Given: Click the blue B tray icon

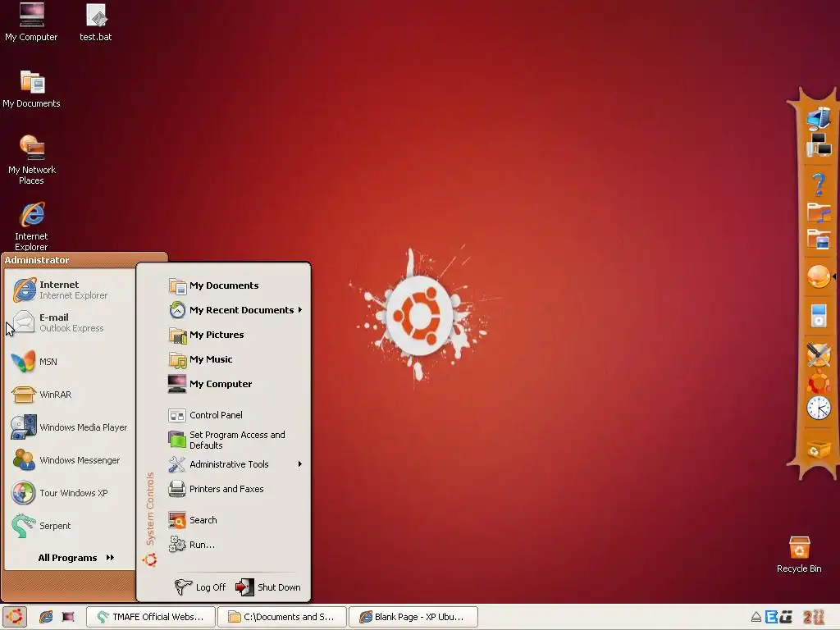Looking at the screenshot, I should 771,617.
